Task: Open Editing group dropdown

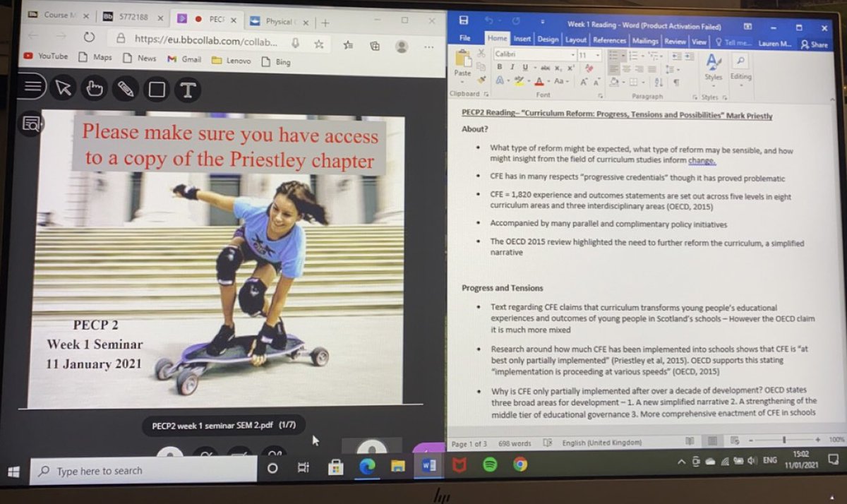Action: (741, 85)
